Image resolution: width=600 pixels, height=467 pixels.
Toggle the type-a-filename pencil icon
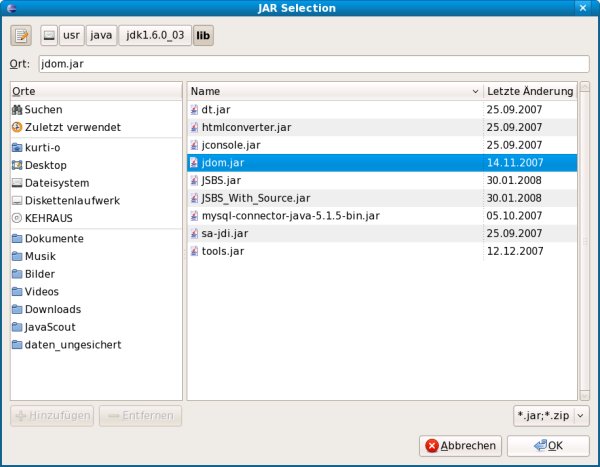point(21,36)
